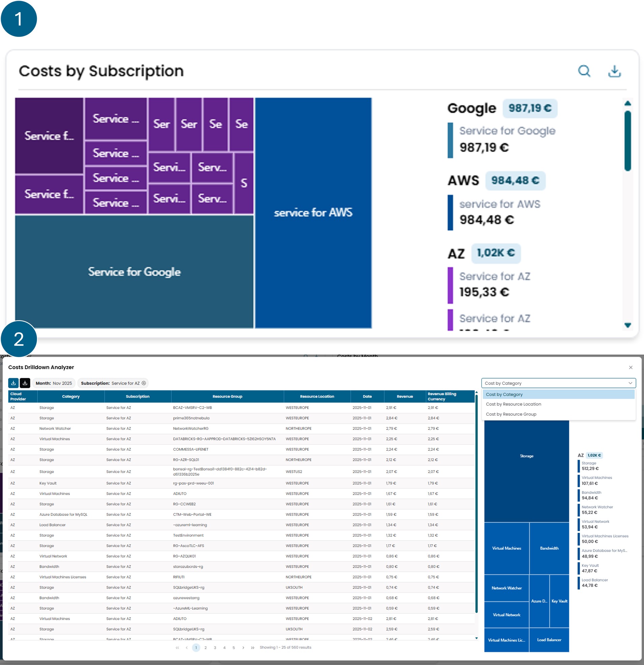The width and height of the screenshot is (644, 665).
Task: Close the Costs Drilldown Analyzer dialog
Action: pos(631,367)
